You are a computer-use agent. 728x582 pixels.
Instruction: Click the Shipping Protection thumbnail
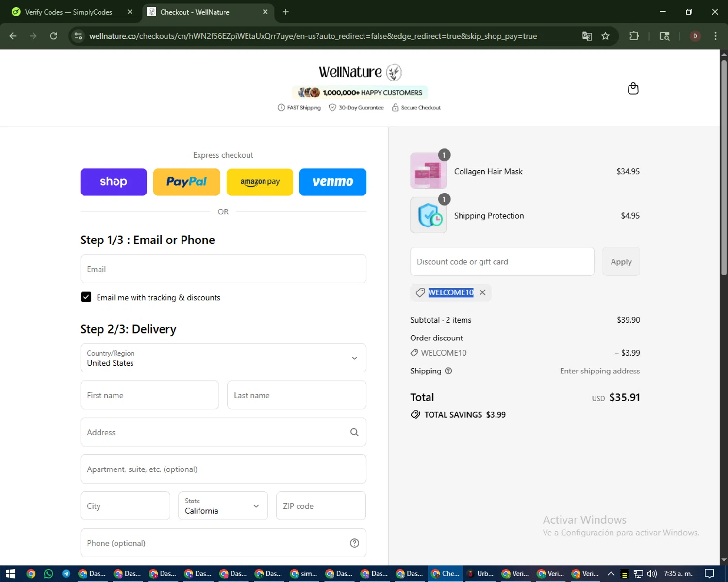click(429, 215)
